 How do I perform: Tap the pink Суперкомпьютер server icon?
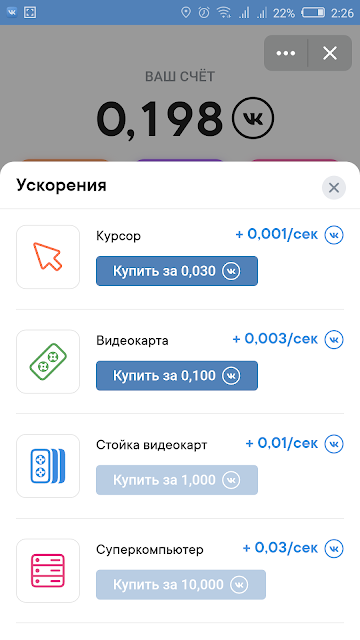(48, 570)
